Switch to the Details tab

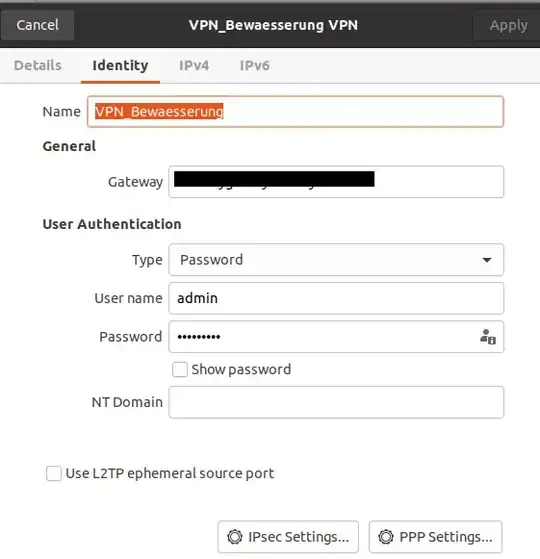click(38, 66)
